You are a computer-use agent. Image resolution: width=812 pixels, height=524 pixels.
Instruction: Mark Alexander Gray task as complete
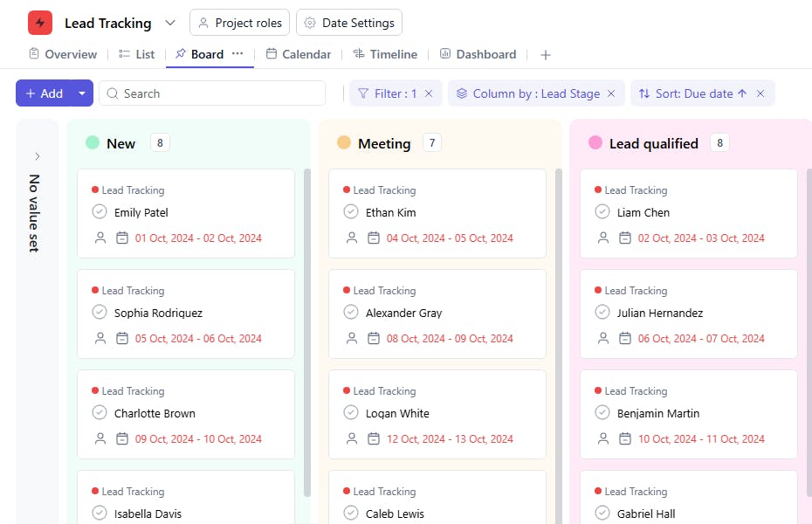[351, 313]
